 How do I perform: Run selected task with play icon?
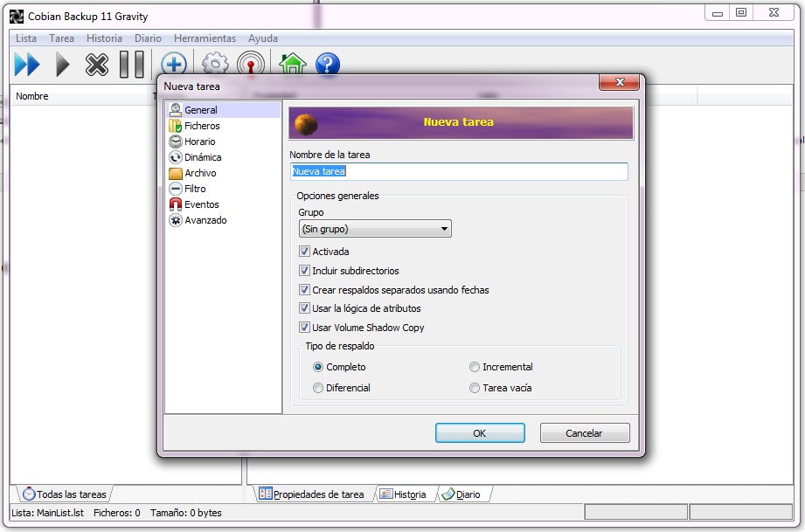click(62, 66)
